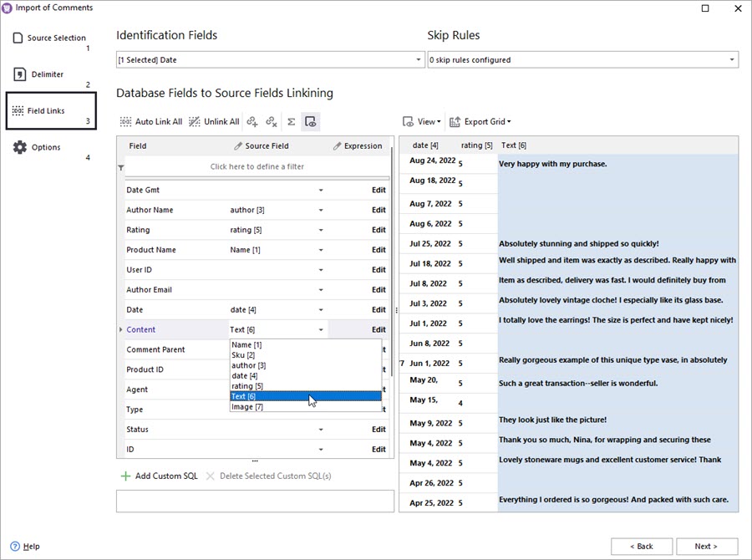
Task: Open the Skip Rules dropdown
Action: [732, 60]
